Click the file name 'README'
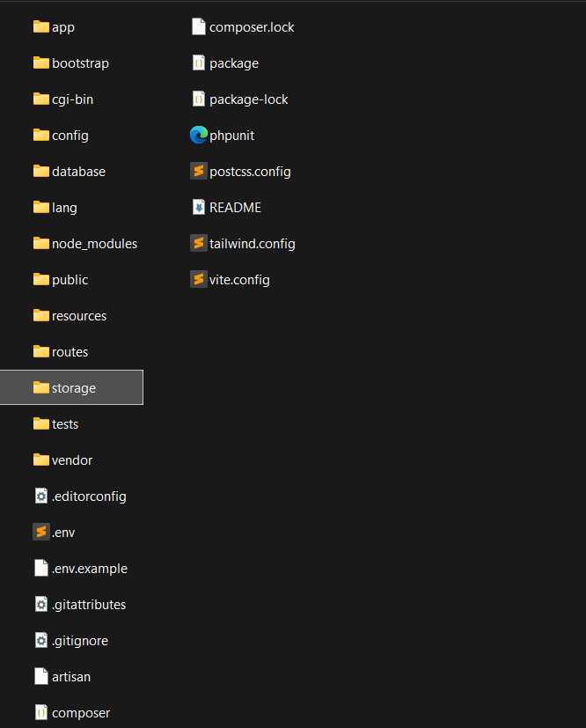Image resolution: width=586 pixels, height=728 pixels. coord(235,208)
